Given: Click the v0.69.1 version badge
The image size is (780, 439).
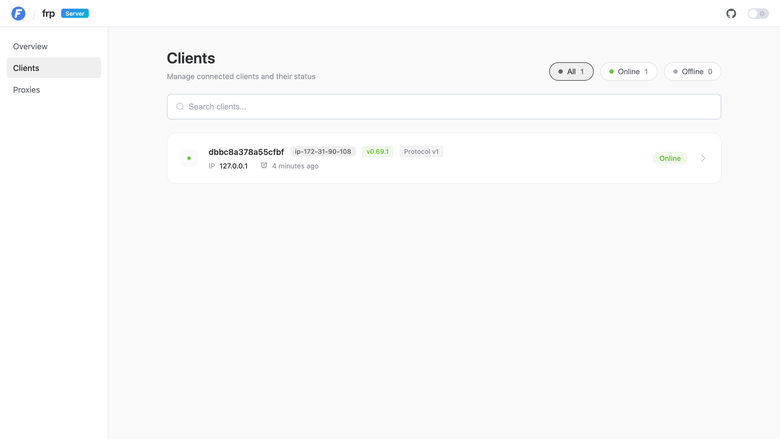Looking at the screenshot, I should click(378, 152).
